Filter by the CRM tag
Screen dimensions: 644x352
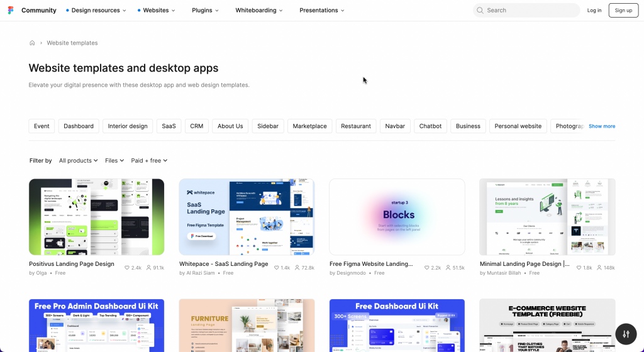click(x=197, y=126)
